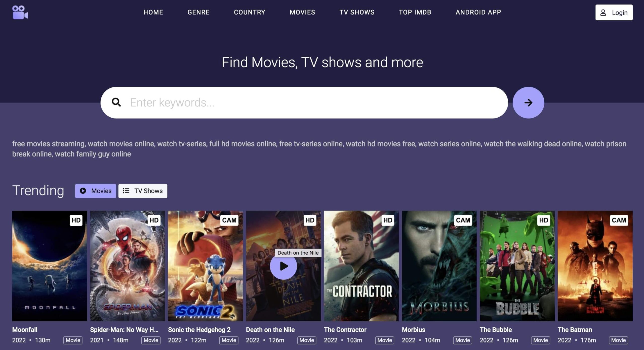Screen dimensions: 644x350
Task: Click the camera logo icon
Action: (19, 12)
